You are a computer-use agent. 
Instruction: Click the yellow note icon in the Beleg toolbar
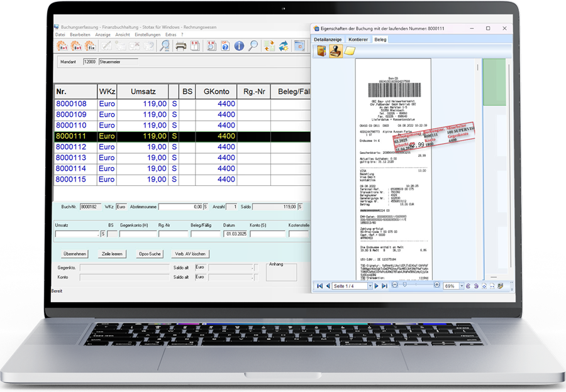point(350,52)
